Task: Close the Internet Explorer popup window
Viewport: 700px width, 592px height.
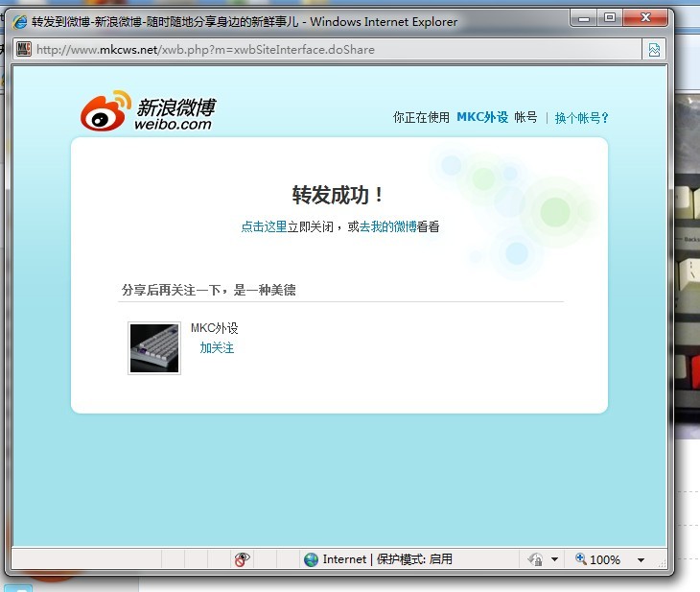Action: click(x=645, y=18)
